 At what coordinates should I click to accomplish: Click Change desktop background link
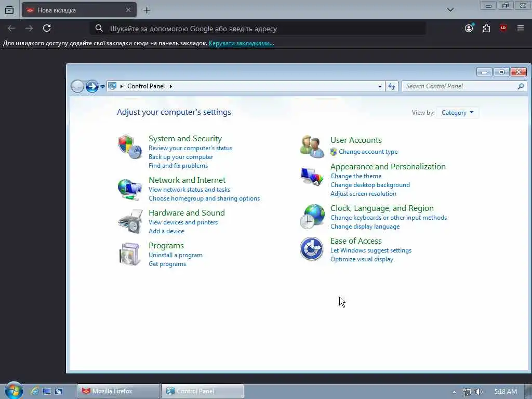click(x=370, y=185)
